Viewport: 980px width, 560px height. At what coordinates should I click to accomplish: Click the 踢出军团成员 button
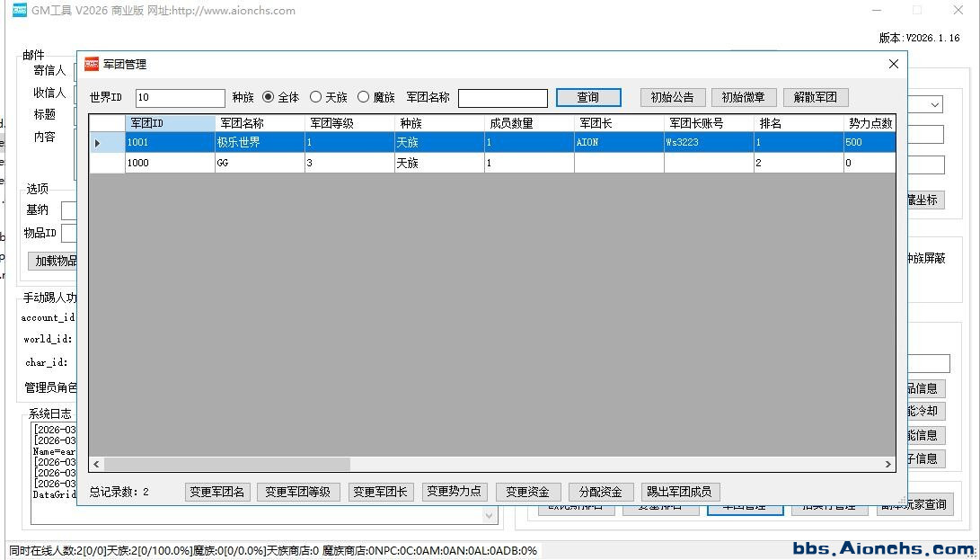tap(679, 492)
